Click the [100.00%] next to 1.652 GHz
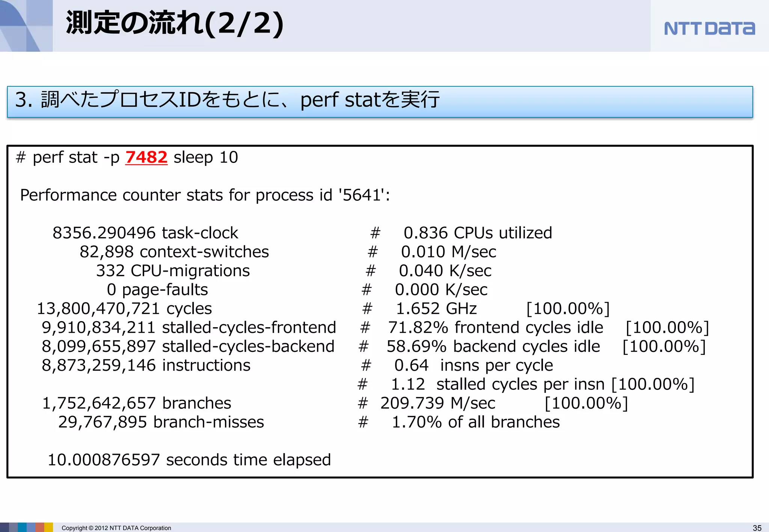 [568, 309]
